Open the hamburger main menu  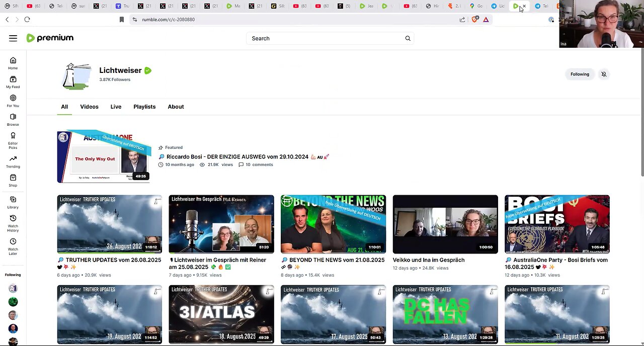(13, 38)
